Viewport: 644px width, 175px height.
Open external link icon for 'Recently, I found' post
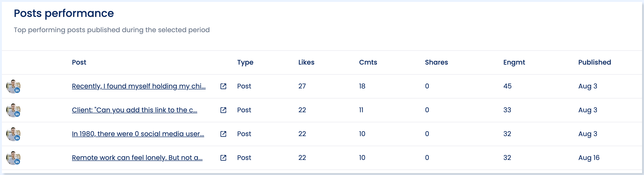(x=223, y=86)
